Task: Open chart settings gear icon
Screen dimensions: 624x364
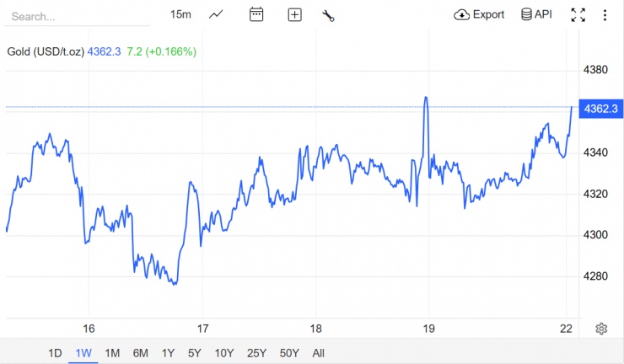Action: [x=601, y=329]
